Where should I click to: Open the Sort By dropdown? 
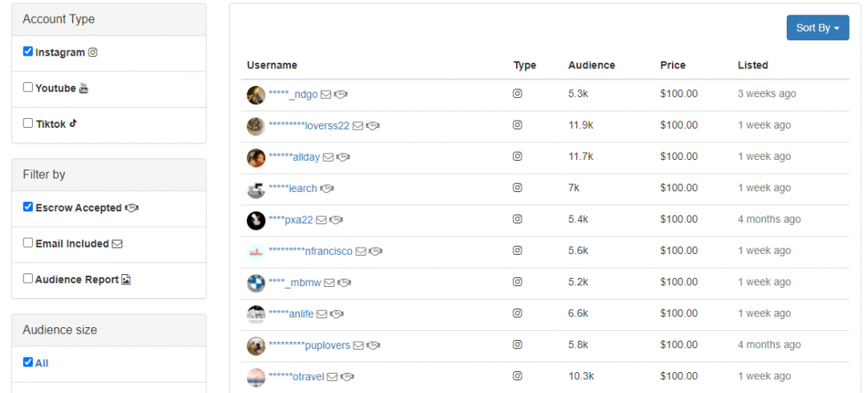point(817,27)
